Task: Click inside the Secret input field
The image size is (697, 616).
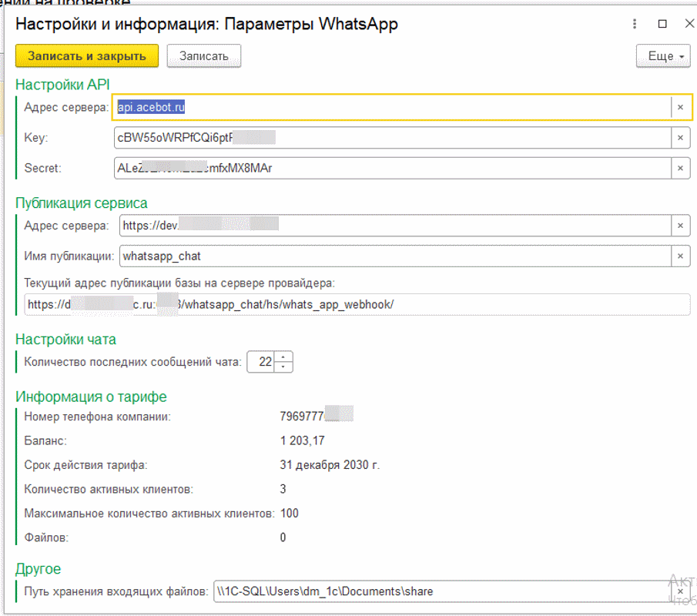Action: pyautogui.click(x=393, y=168)
